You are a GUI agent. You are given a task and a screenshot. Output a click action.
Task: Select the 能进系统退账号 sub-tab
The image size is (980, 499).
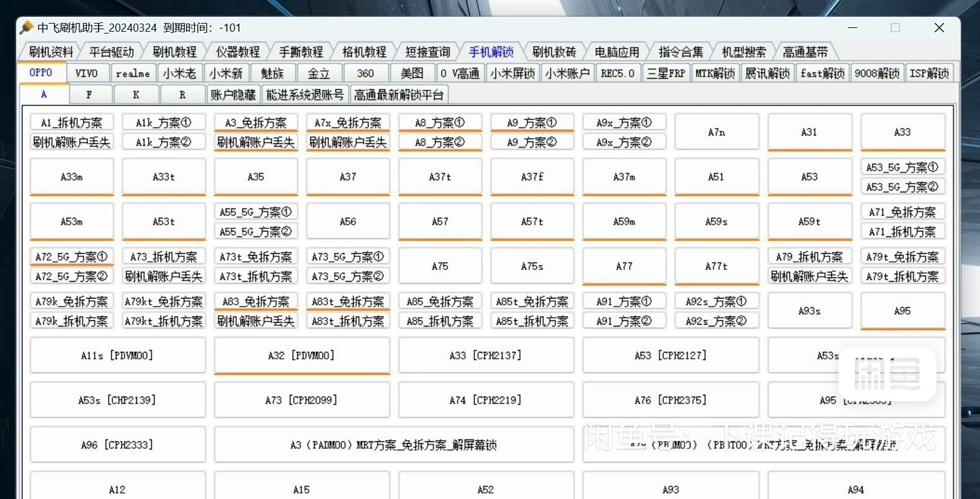[305, 94]
